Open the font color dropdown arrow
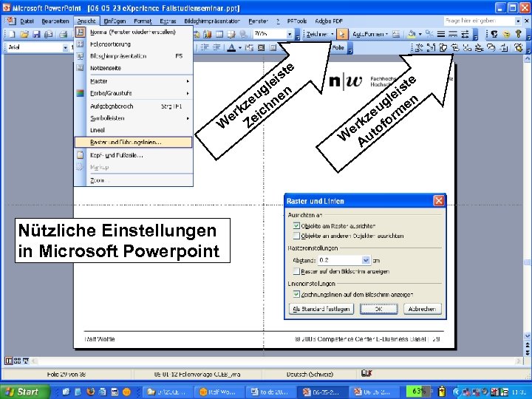The image size is (532, 399). pos(239,48)
